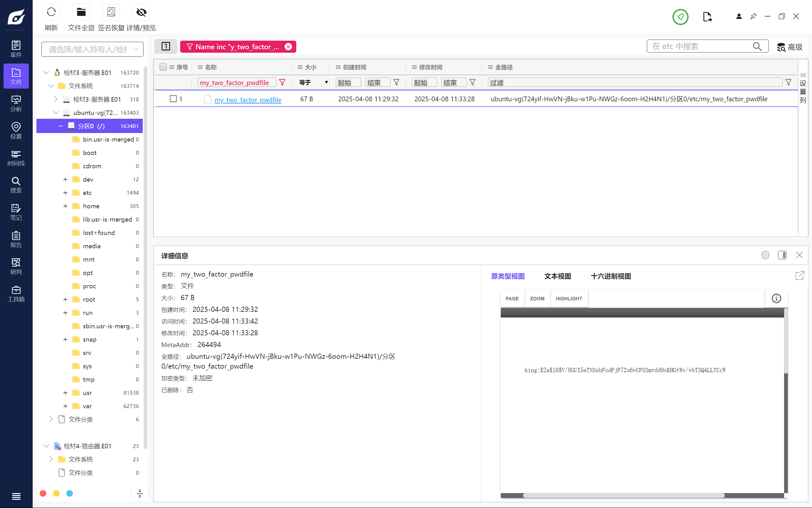
Task: Open the 分析 sidebar section
Action: click(16, 104)
